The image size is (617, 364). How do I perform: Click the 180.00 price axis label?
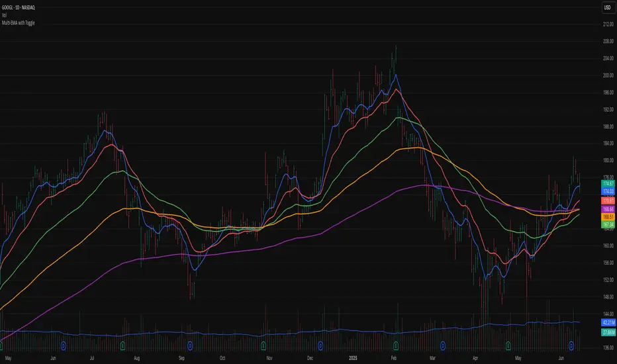(608, 161)
